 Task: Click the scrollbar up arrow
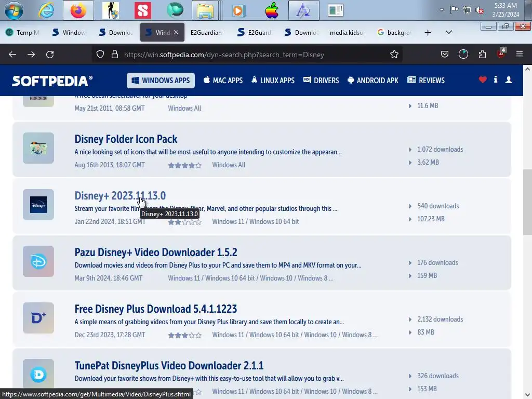pos(527,69)
